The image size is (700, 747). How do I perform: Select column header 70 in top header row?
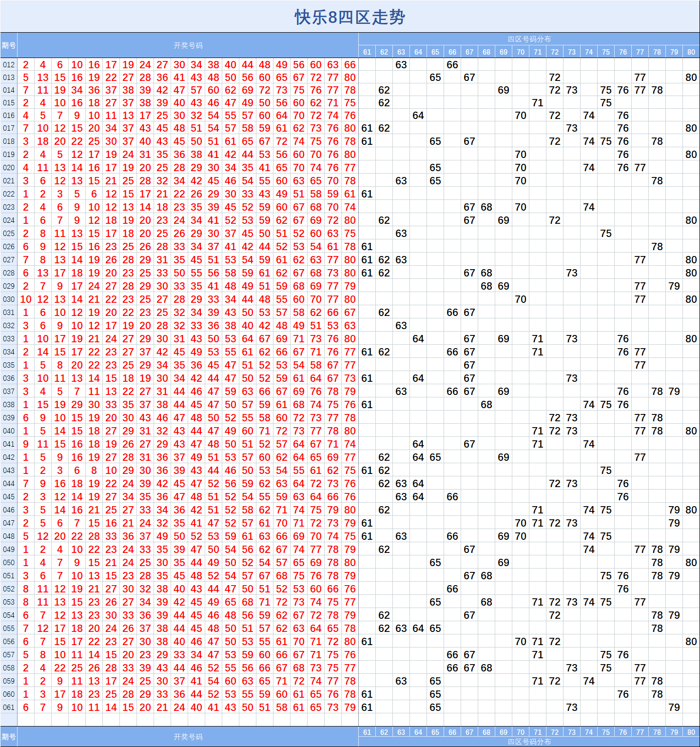pos(521,52)
